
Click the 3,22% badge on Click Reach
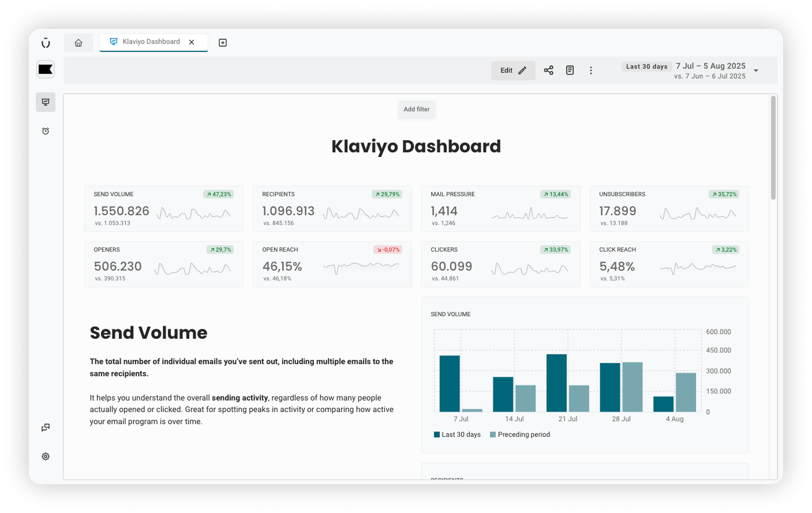coord(726,250)
